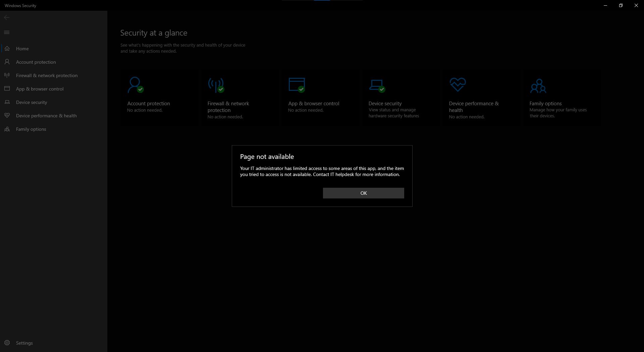
Task: Restore down the Windows Security window
Action: (621, 5)
